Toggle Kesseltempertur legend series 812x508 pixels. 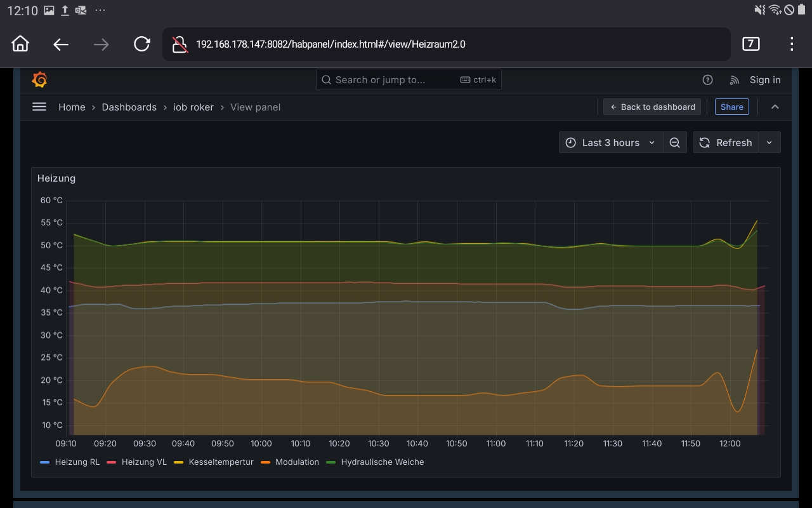tap(221, 462)
